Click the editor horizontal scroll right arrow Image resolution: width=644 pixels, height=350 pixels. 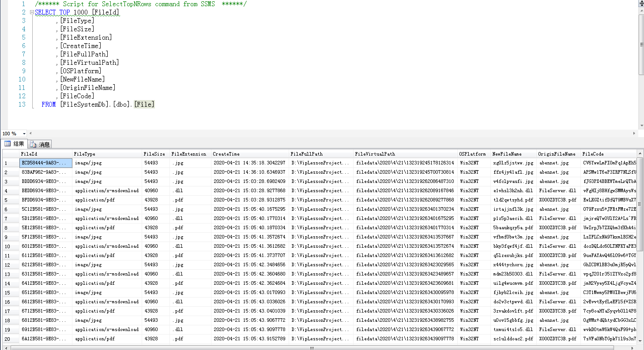(635, 134)
